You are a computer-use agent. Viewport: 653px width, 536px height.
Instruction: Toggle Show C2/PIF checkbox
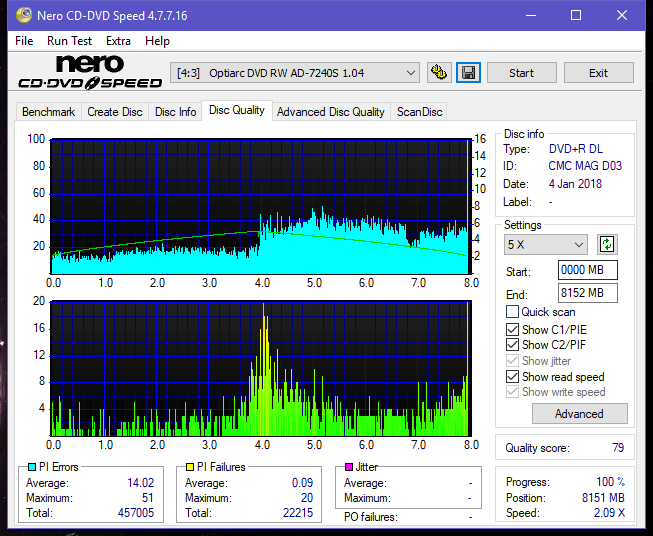pyautogui.click(x=512, y=345)
